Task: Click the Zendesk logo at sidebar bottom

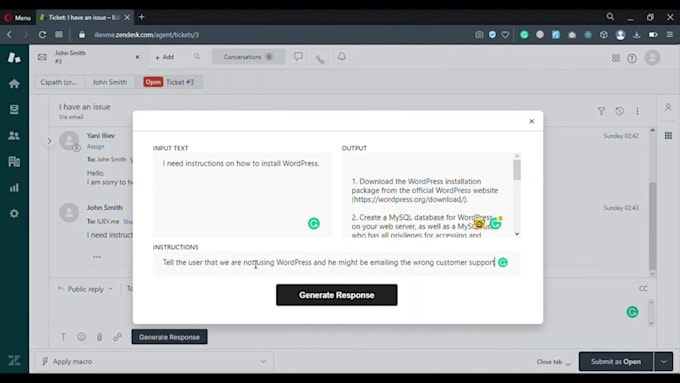Action: [14, 360]
